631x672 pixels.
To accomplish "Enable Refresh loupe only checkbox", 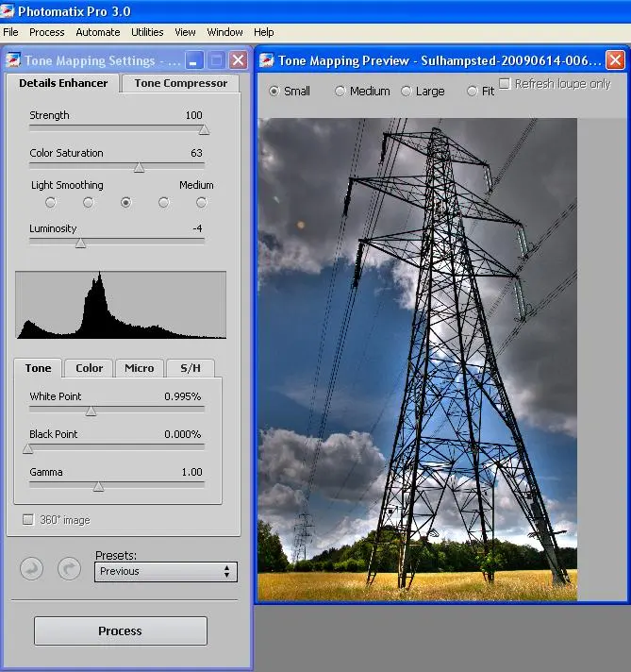I will click(505, 83).
